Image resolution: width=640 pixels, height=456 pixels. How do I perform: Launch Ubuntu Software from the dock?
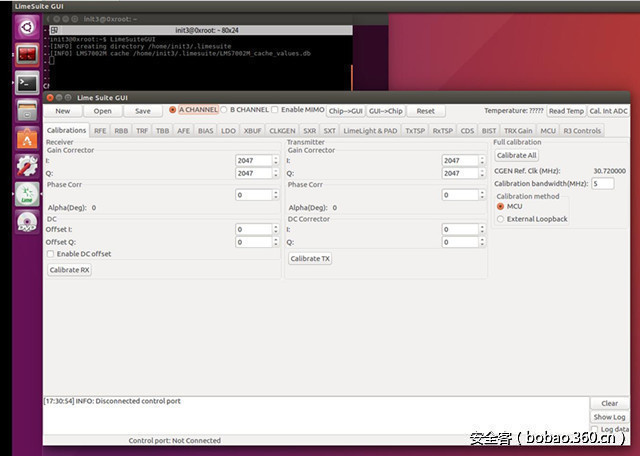[26, 139]
